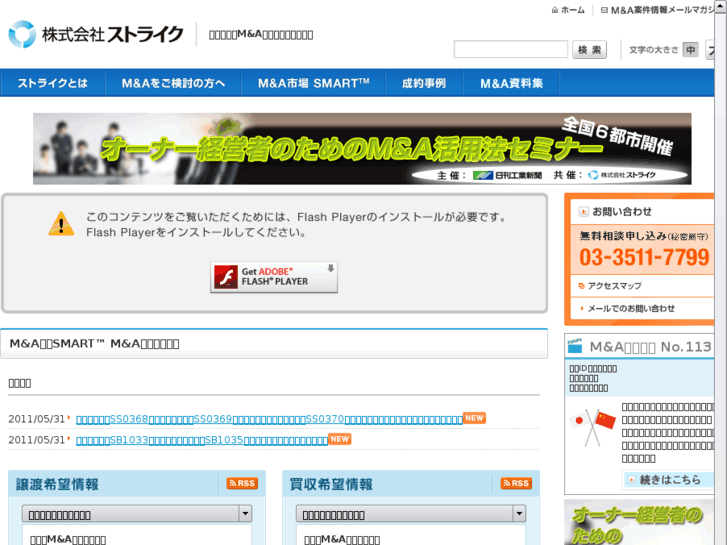Click the phone number 03-3511-7799

(644, 257)
